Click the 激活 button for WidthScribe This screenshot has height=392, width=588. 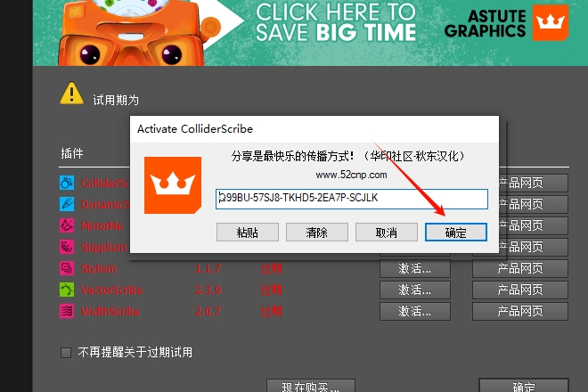[415, 311]
